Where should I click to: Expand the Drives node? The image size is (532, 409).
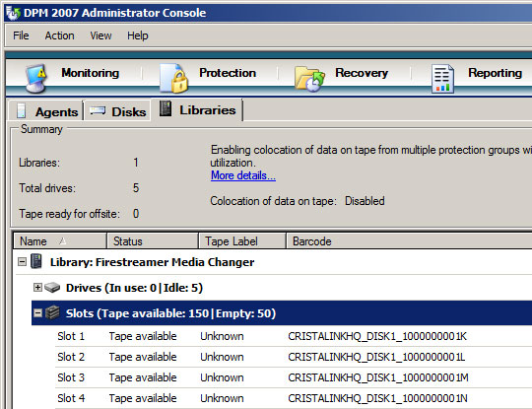pyautogui.click(x=37, y=288)
